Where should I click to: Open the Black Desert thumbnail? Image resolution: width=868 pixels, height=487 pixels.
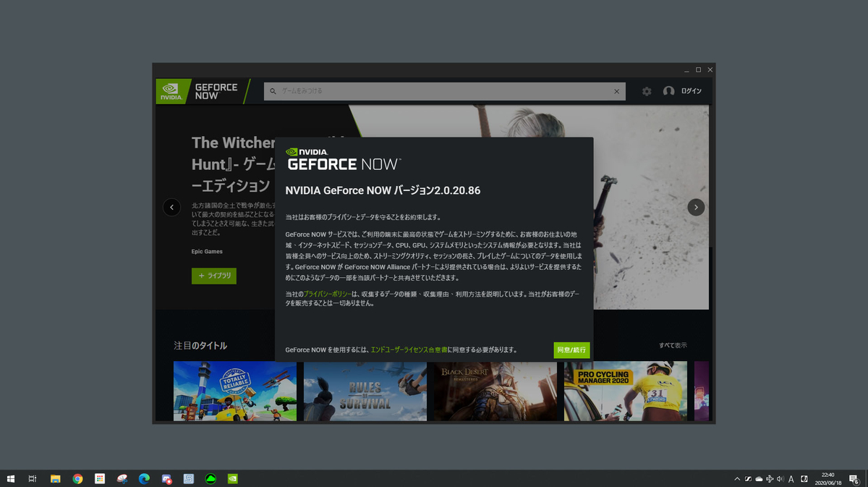495,391
